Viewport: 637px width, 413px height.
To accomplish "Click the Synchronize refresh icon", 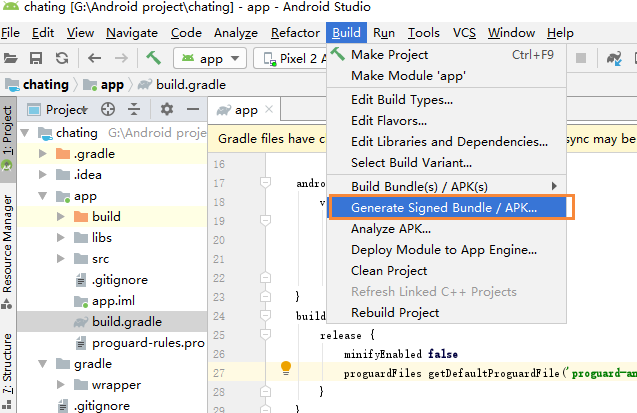I will tap(62, 58).
